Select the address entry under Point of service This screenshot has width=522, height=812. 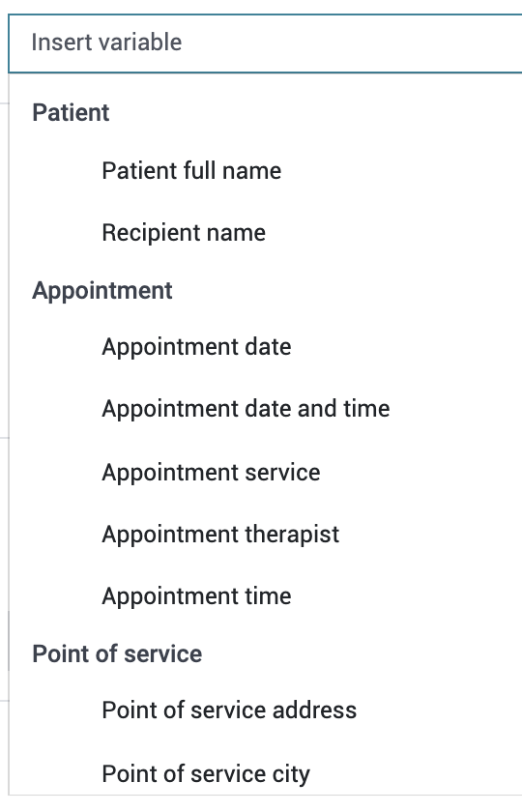pyautogui.click(x=265, y=710)
